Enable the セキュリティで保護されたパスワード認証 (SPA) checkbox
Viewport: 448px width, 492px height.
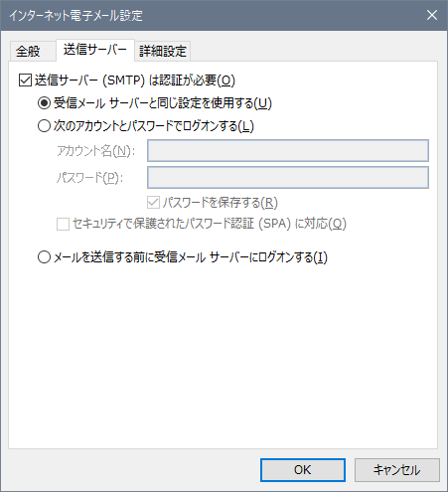(x=63, y=224)
